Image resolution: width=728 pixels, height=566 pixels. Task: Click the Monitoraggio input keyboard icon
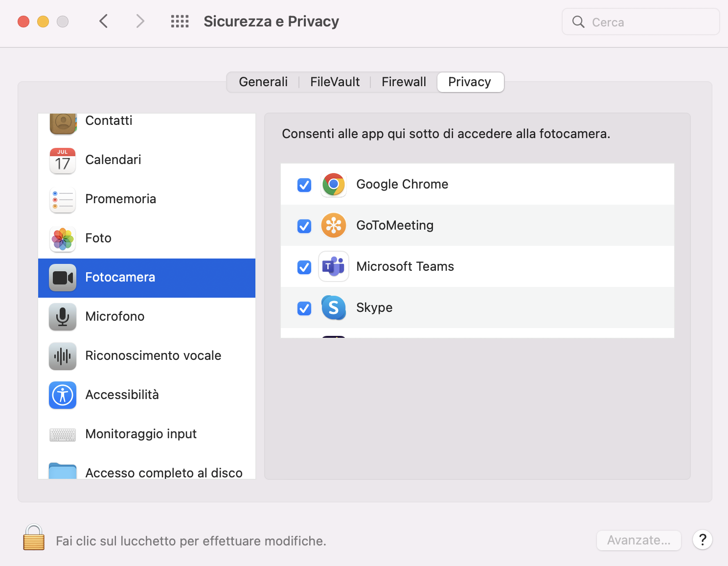click(x=63, y=434)
